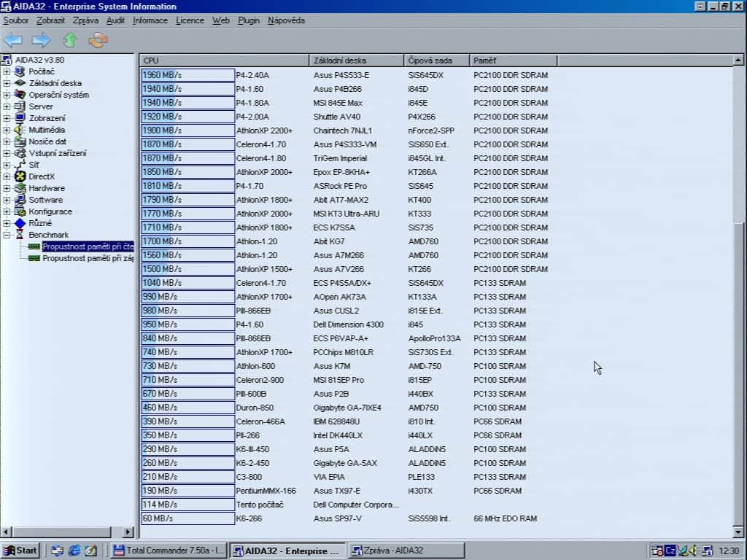Sort by the CPU column header
The image size is (747, 560).
[x=225, y=61]
